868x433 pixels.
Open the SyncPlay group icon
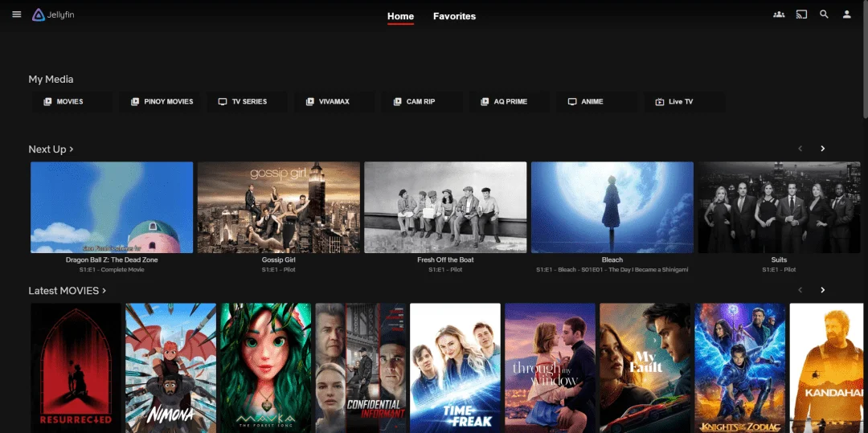click(779, 14)
